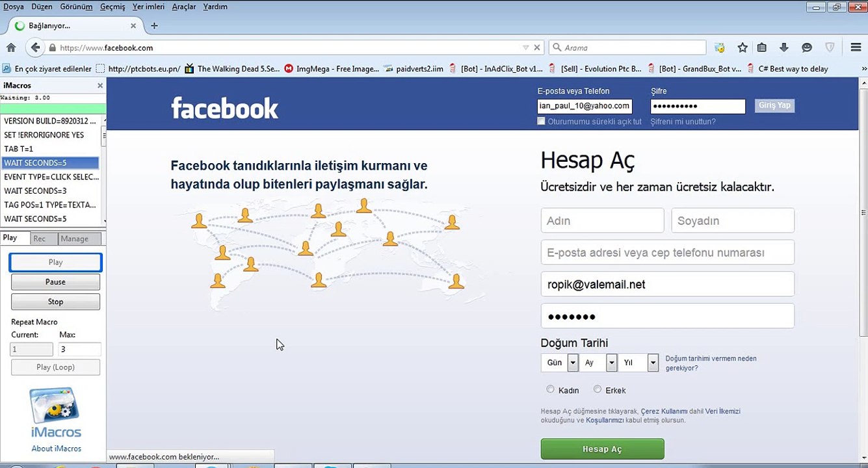The height and width of the screenshot is (468, 868).
Task: Click the Max repeat count field
Action: pos(79,349)
